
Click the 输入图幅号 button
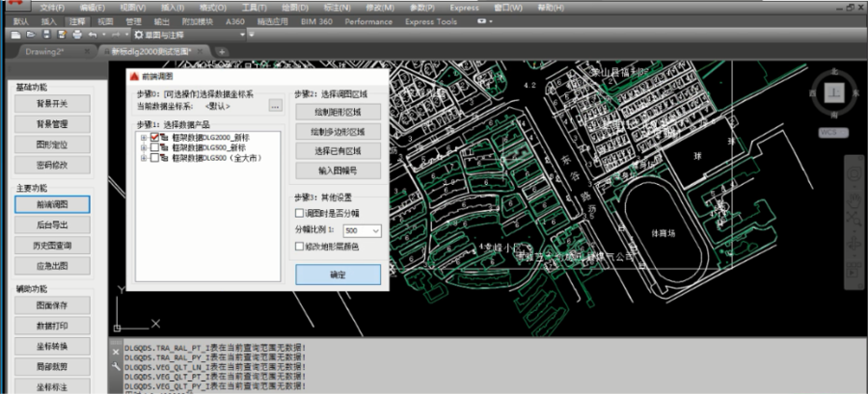click(338, 171)
